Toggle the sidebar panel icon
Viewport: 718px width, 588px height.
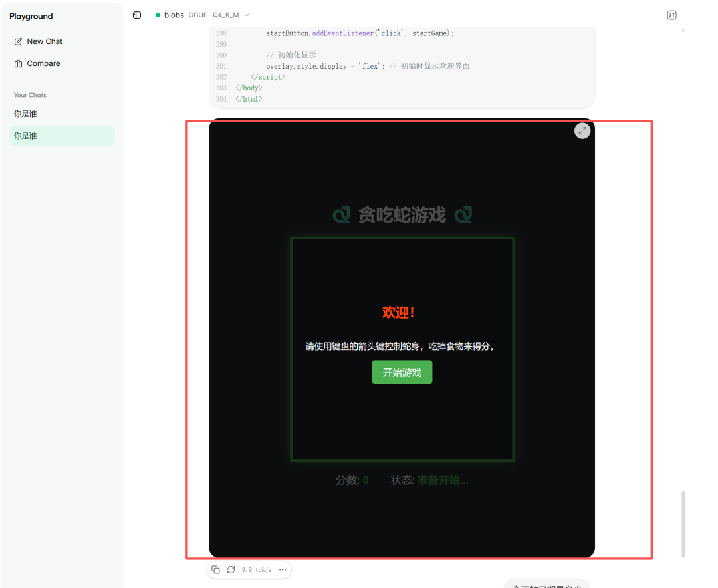(137, 15)
